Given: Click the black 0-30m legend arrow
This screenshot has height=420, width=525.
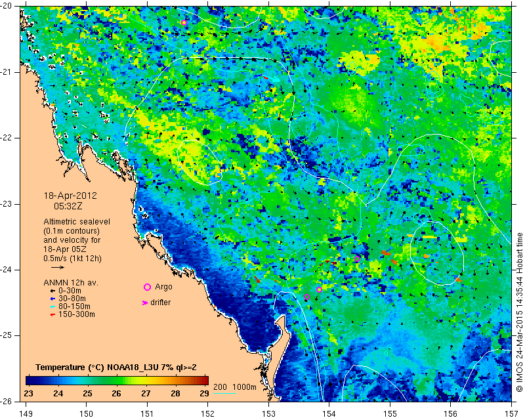Looking at the screenshot, I should pos(53,291).
